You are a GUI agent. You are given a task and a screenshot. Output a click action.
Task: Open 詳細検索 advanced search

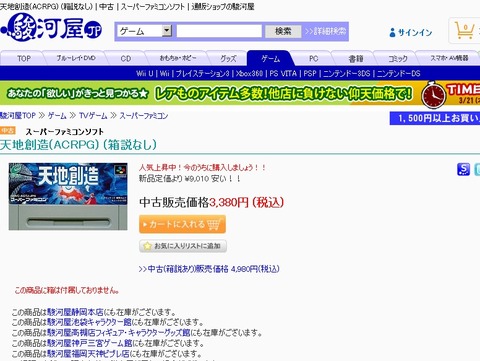coord(325,31)
